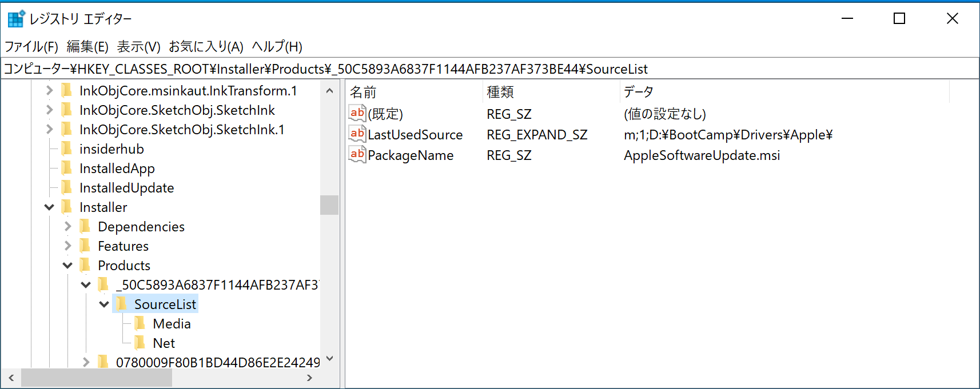The width and height of the screenshot is (980, 389).
Task: Select the Net folder icon
Action: (140, 343)
